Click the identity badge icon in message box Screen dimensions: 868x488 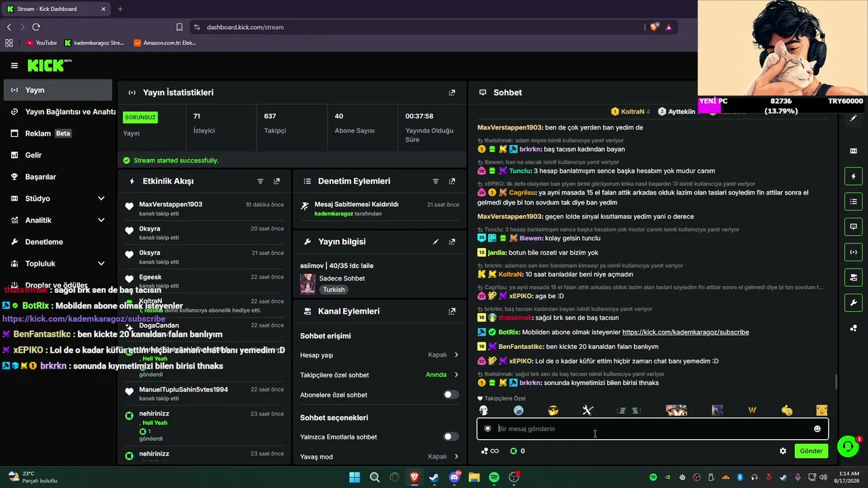[x=488, y=429]
